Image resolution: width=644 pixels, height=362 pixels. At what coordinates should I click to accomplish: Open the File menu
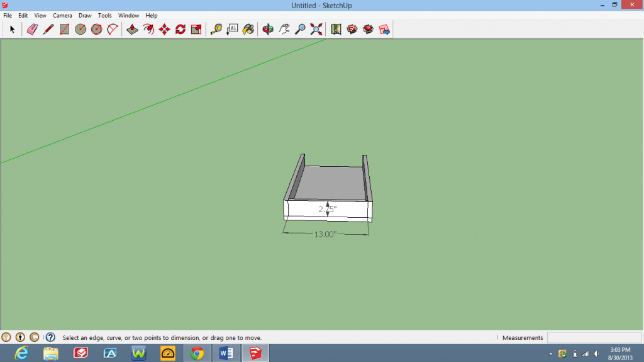tap(8, 15)
